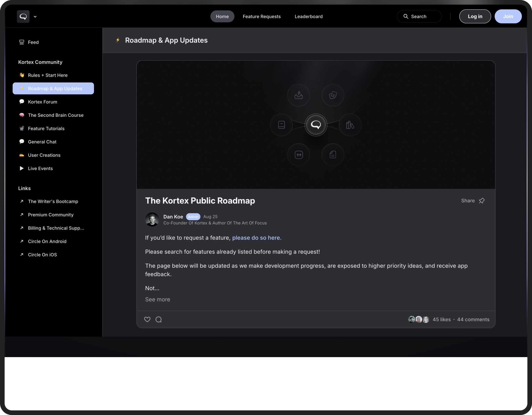Follow the 'please do so here' link

[x=257, y=238]
